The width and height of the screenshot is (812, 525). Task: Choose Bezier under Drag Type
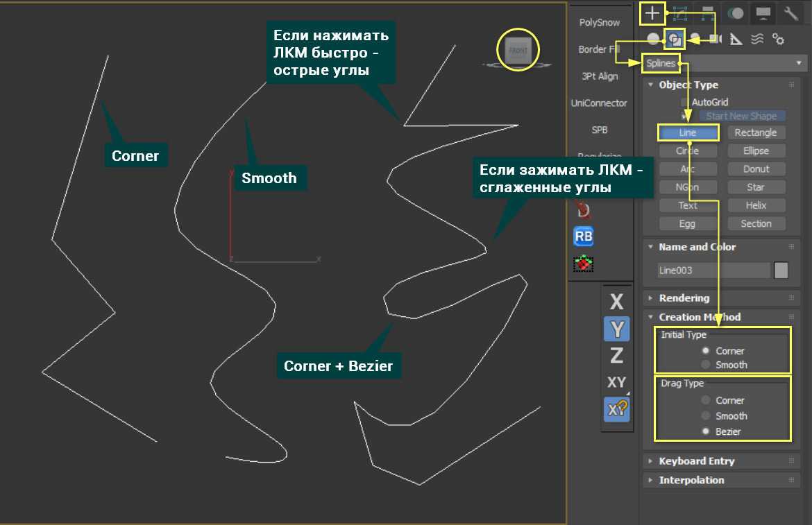tap(706, 431)
